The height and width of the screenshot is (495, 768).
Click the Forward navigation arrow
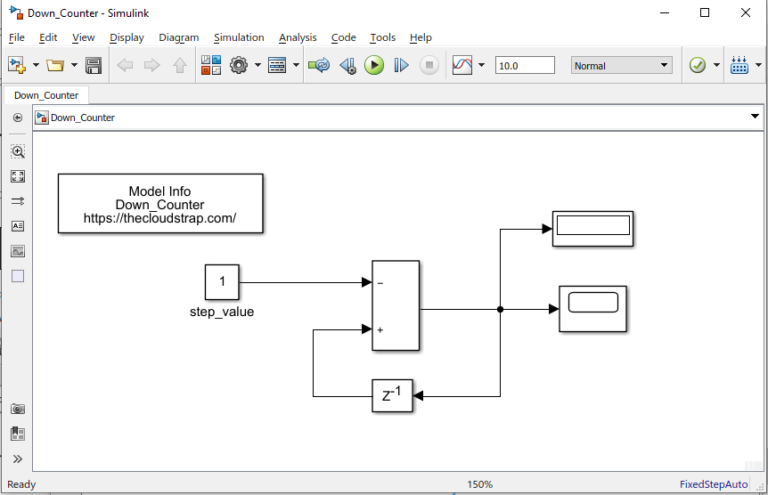[152, 65]
